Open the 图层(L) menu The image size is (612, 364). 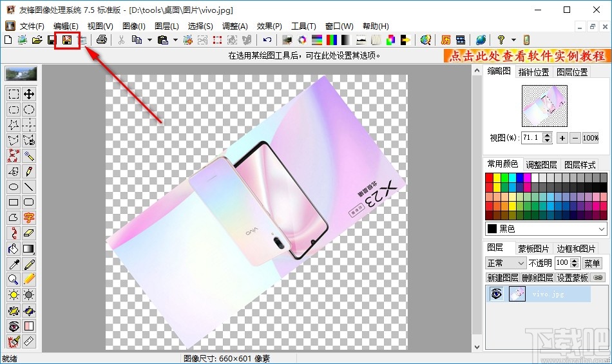coord(167,26)
